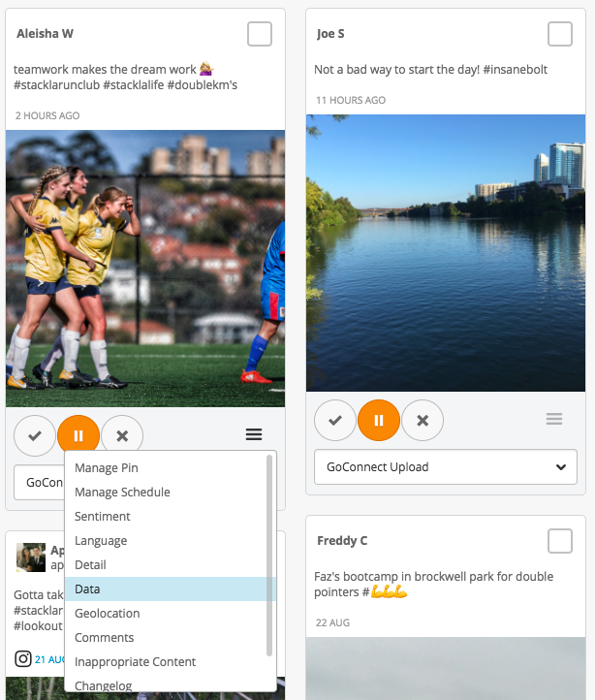Viewport: 595px width, 700px height.
Task: Select the Aleisha W post checkbox
Action: tap(260, 34)
